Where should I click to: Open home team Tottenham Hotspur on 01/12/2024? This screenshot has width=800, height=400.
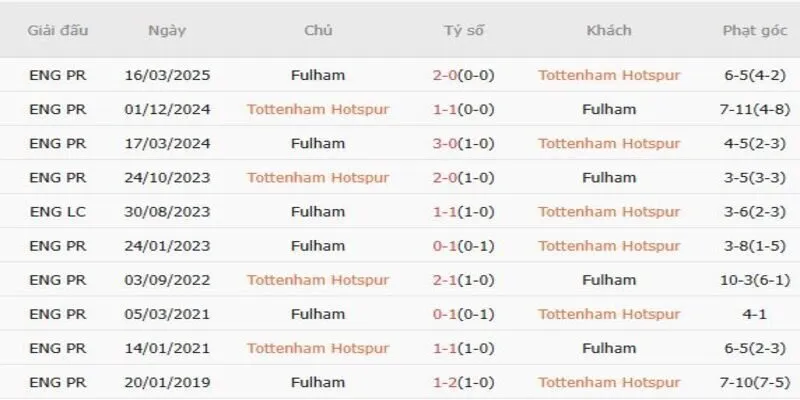318,109
